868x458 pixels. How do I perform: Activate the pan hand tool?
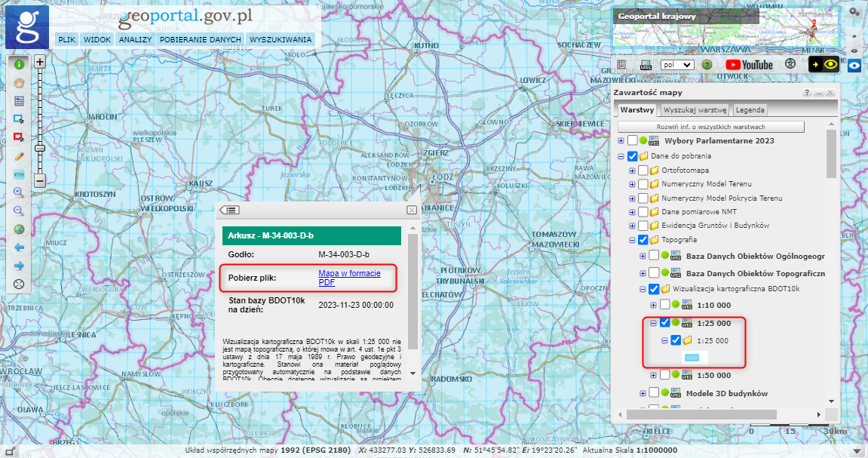19,83
